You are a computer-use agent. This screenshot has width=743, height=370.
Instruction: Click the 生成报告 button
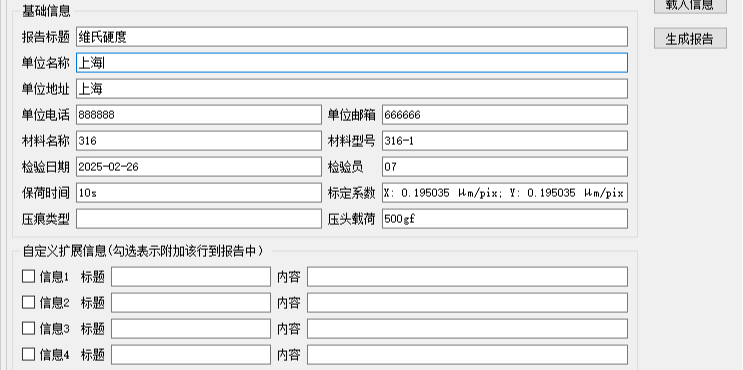690,38
